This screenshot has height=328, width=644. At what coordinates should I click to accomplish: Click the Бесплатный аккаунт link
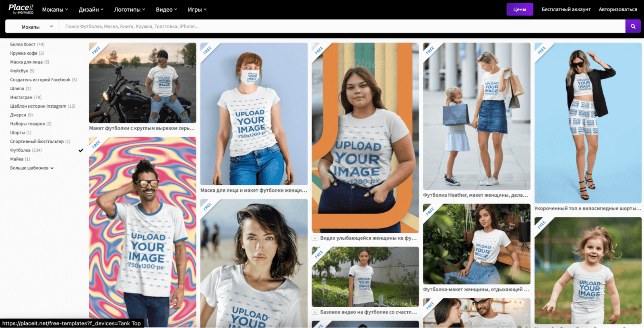[566, 9]
